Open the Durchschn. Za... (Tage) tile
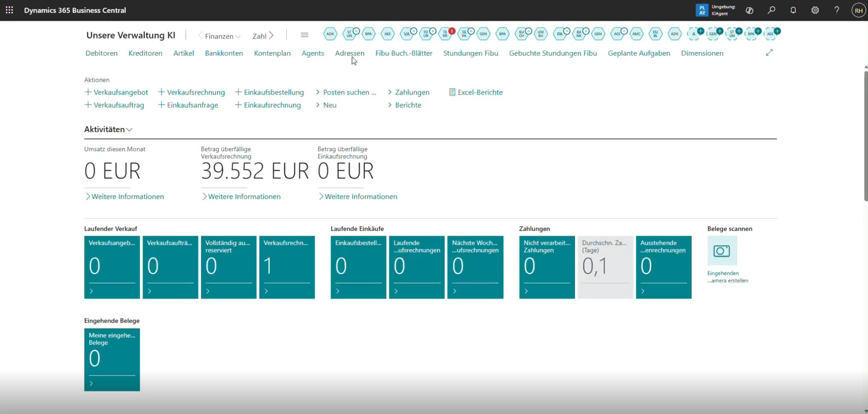The width and height of the screenshot is (868, 414). (x=605, y=267)
